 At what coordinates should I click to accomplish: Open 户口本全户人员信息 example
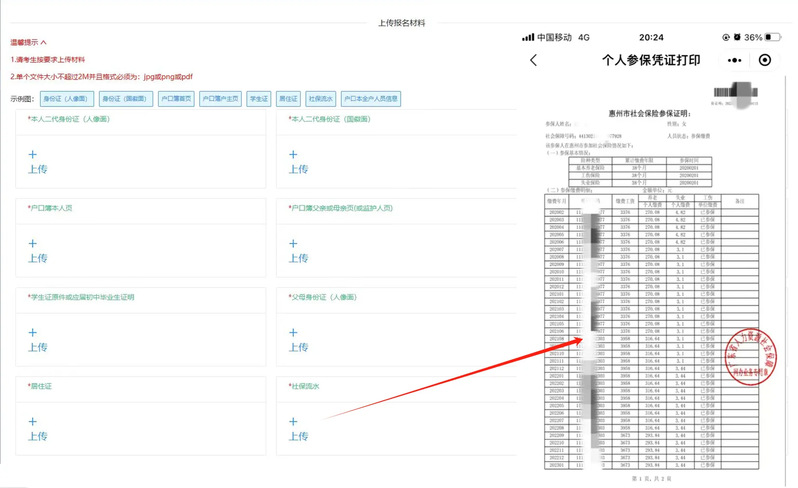pyautogui.click(x=371, y=99)
